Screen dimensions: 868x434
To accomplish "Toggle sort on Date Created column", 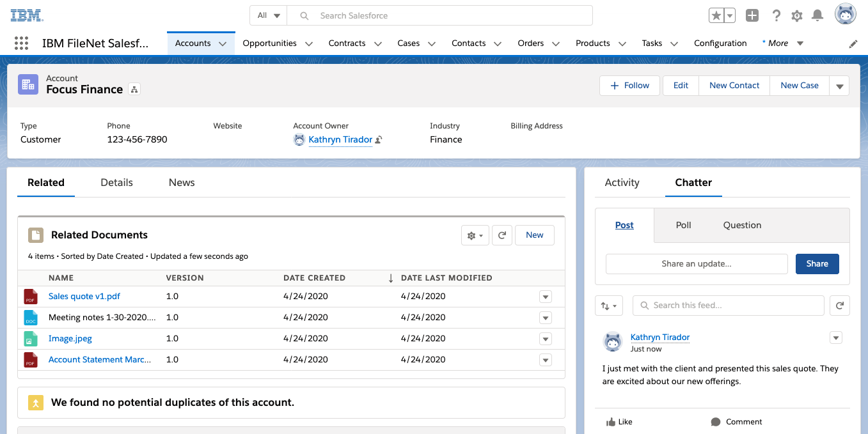I will click(x=314, y=278).
